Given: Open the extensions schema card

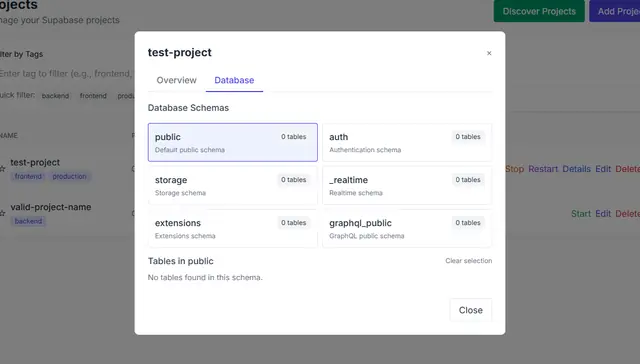Looking at the screenshot, I should (233, 229).
